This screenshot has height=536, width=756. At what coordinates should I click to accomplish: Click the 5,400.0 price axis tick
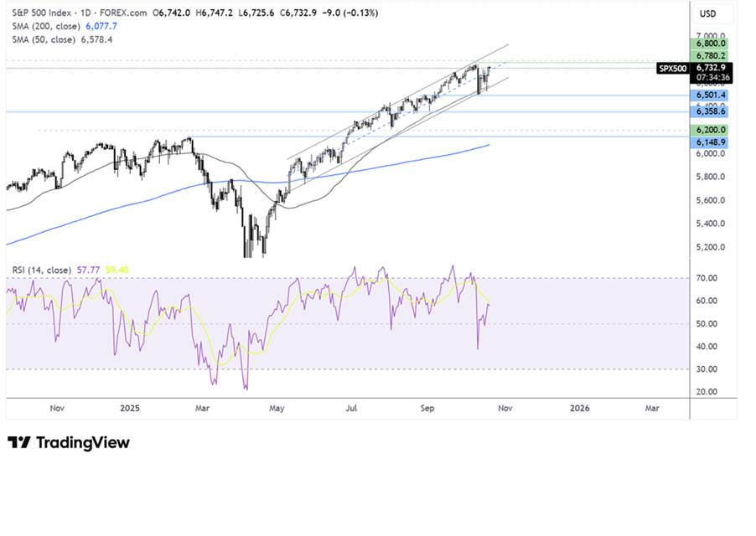pos(710,224)
